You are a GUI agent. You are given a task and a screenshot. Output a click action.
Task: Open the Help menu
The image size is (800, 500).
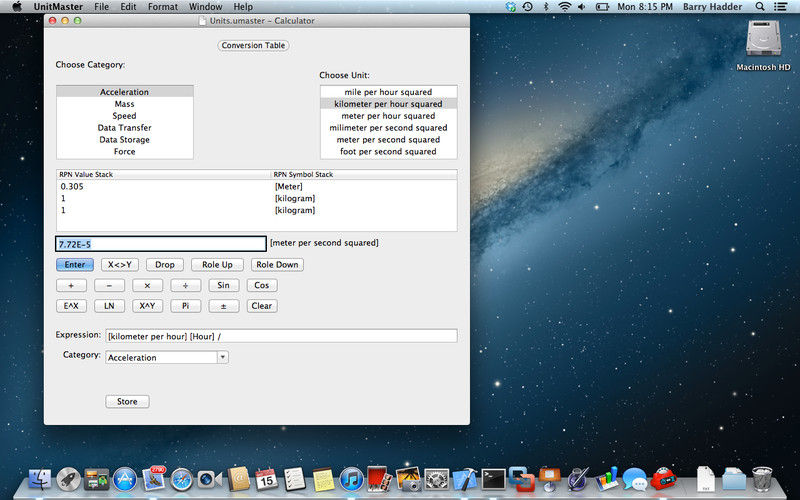point(243,7)
